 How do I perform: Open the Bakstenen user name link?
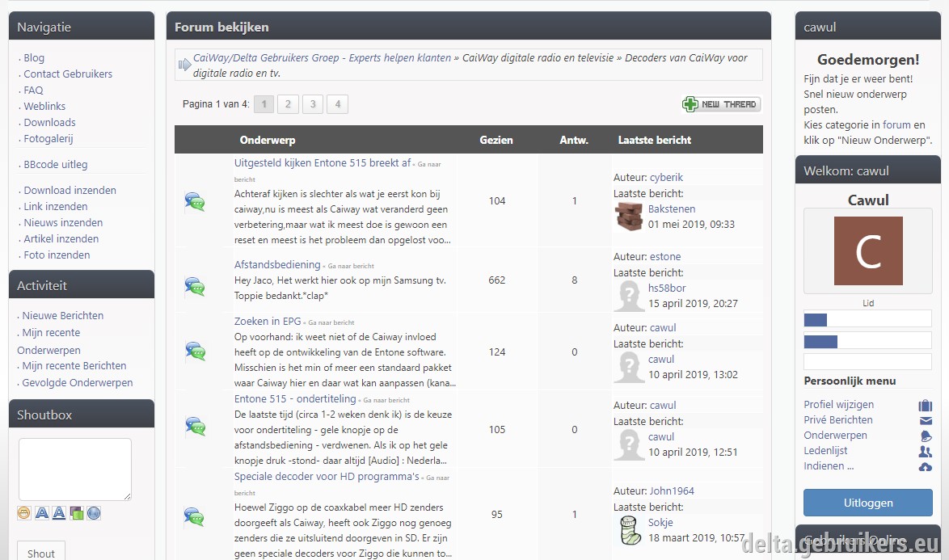pyautogui.click(x=672, y=208)
